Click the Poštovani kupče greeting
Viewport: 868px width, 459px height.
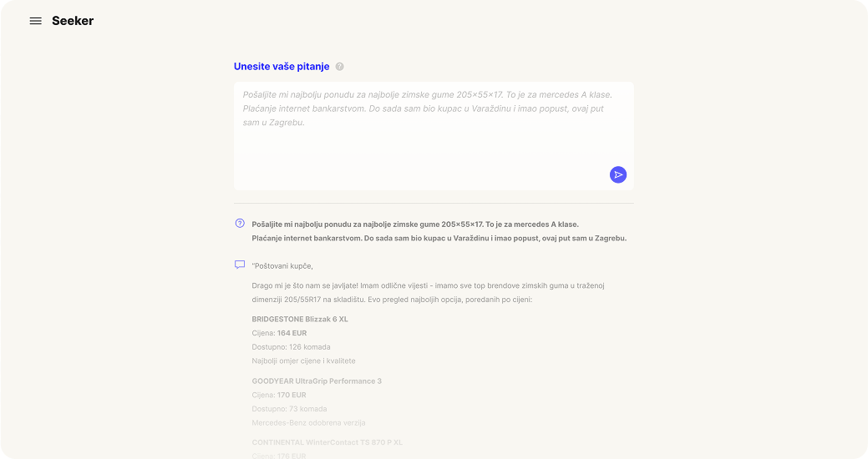(x=282, y=265)
